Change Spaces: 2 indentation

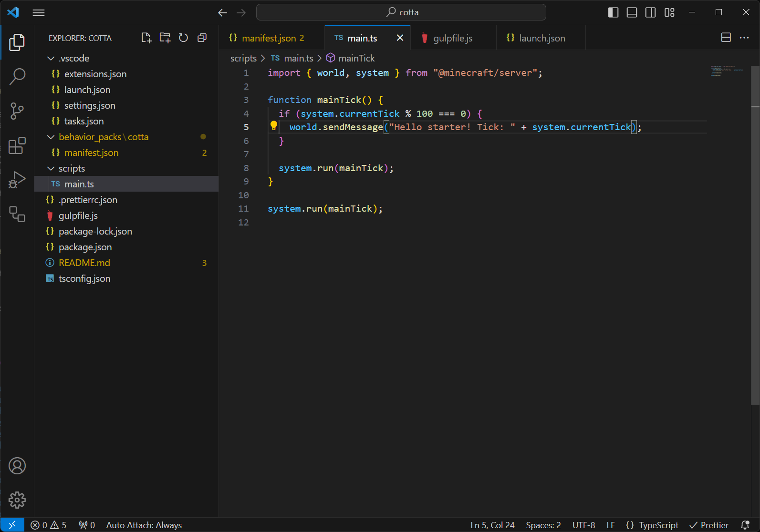(x=543, y=525)
